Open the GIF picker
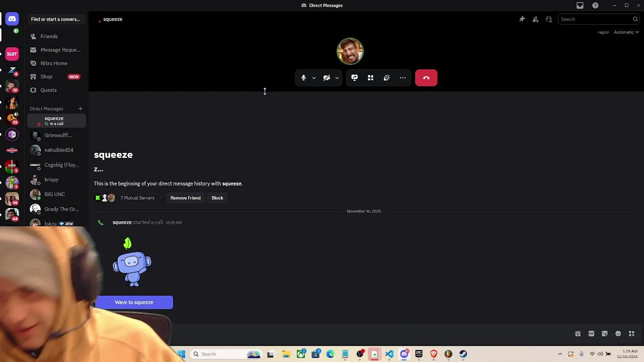 [591, 333]
